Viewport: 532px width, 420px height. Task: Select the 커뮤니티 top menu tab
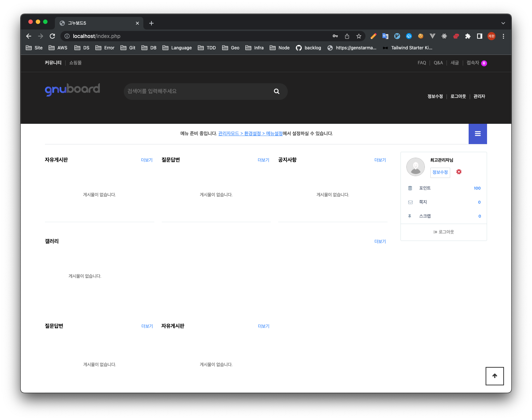tap(53, 63)
